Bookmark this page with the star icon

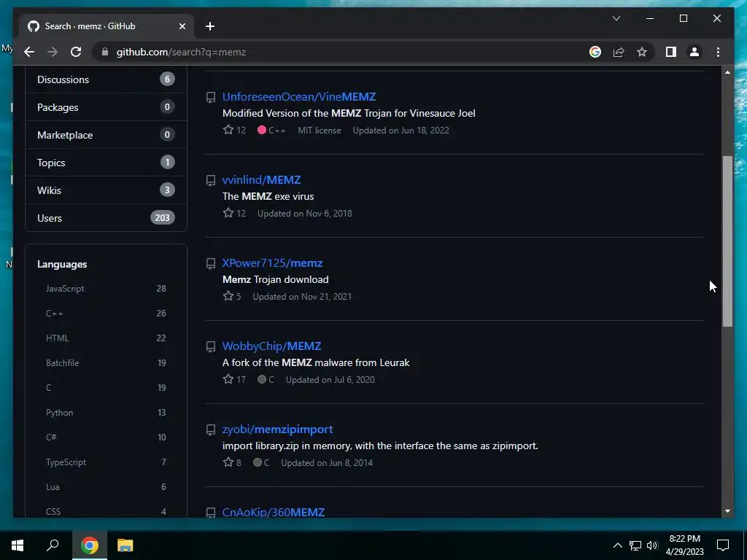point(642,52)
